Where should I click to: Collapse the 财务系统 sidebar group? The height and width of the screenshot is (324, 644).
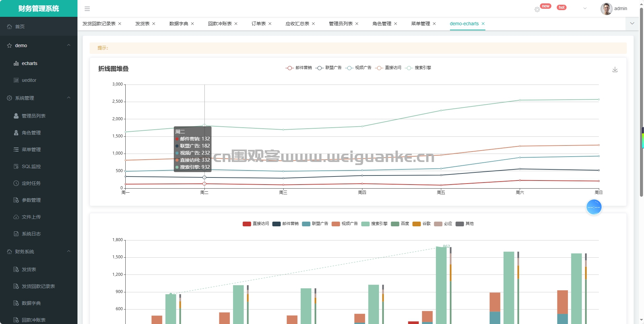pyautogui.click(x=69, y=251)
